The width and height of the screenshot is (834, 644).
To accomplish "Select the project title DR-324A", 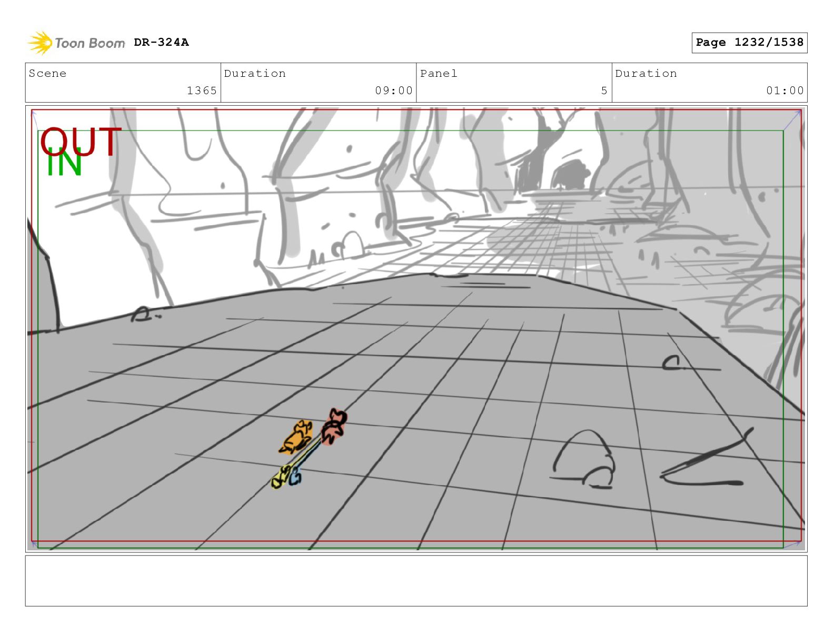I will pyautogui.click(x=161, y=42).
